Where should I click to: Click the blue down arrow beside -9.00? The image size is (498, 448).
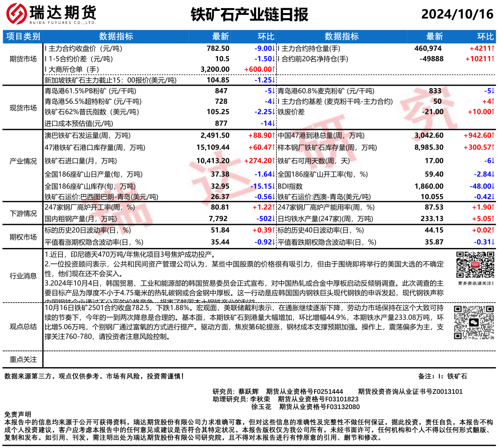point(273,48)
